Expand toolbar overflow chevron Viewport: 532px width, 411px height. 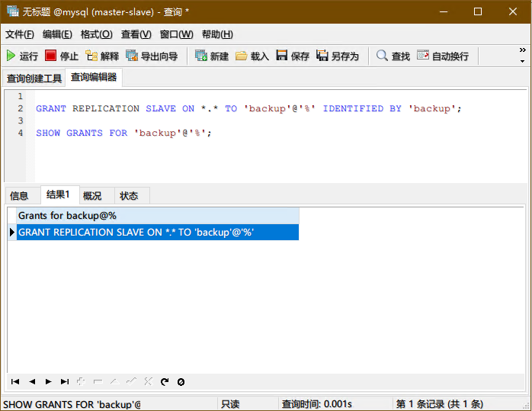[523, 50]
